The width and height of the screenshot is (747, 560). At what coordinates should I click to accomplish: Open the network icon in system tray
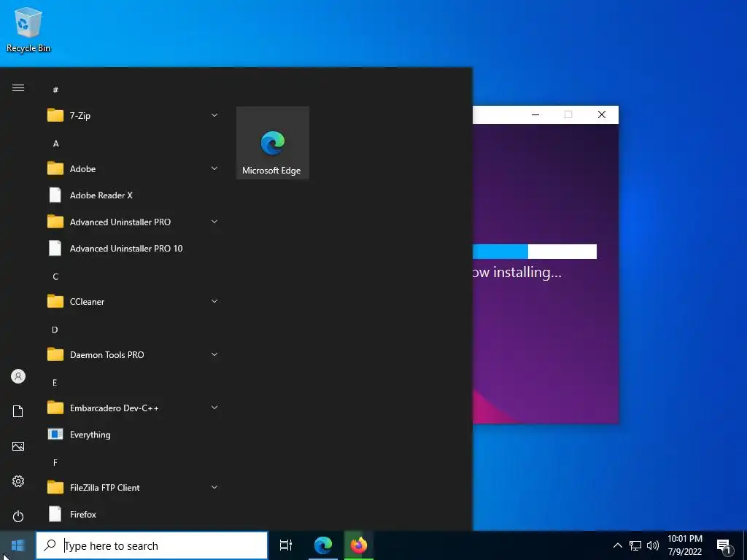635,545
